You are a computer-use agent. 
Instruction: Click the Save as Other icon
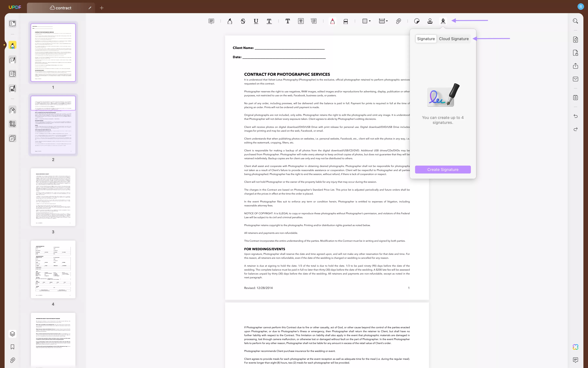tap(575, 98)
